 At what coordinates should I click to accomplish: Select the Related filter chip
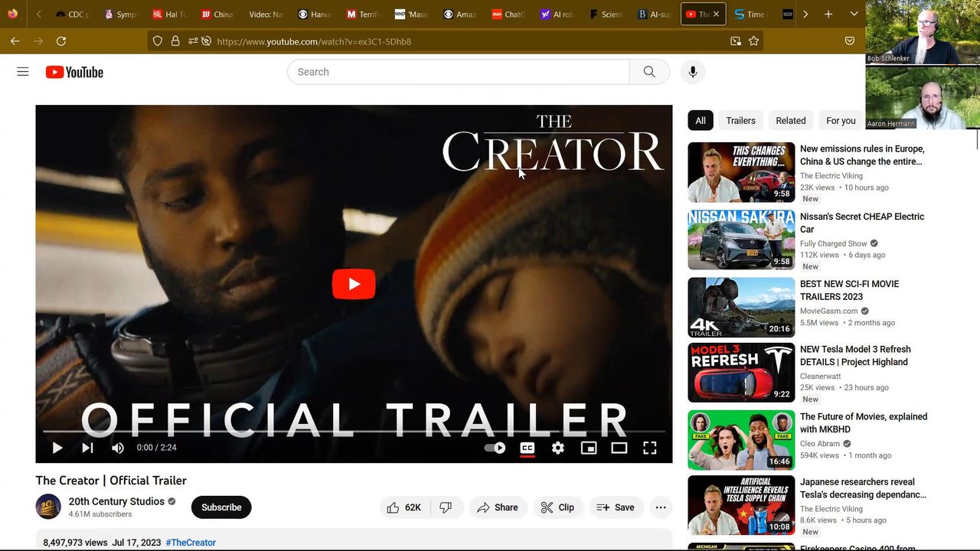(x=790, y=121)
